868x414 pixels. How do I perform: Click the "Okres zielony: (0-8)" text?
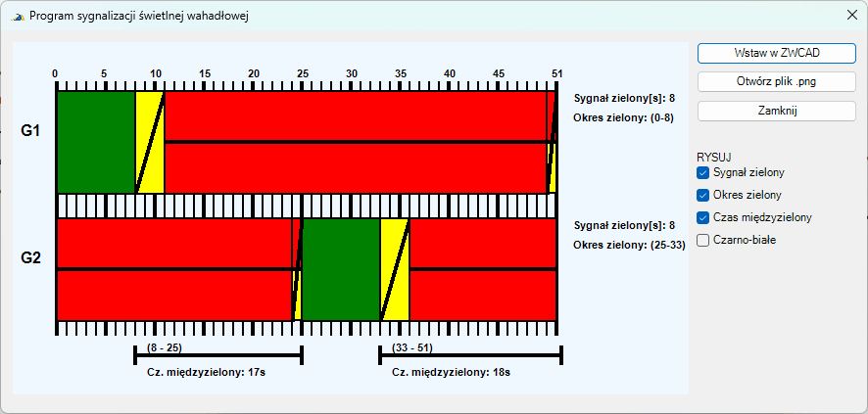(624, 117)
